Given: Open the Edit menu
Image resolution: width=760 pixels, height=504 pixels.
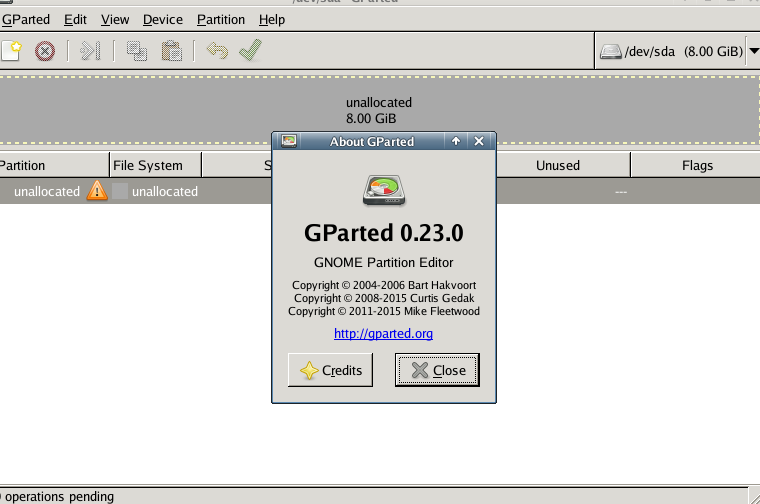Looking at the screenshot, I should (x=75, y=20).
